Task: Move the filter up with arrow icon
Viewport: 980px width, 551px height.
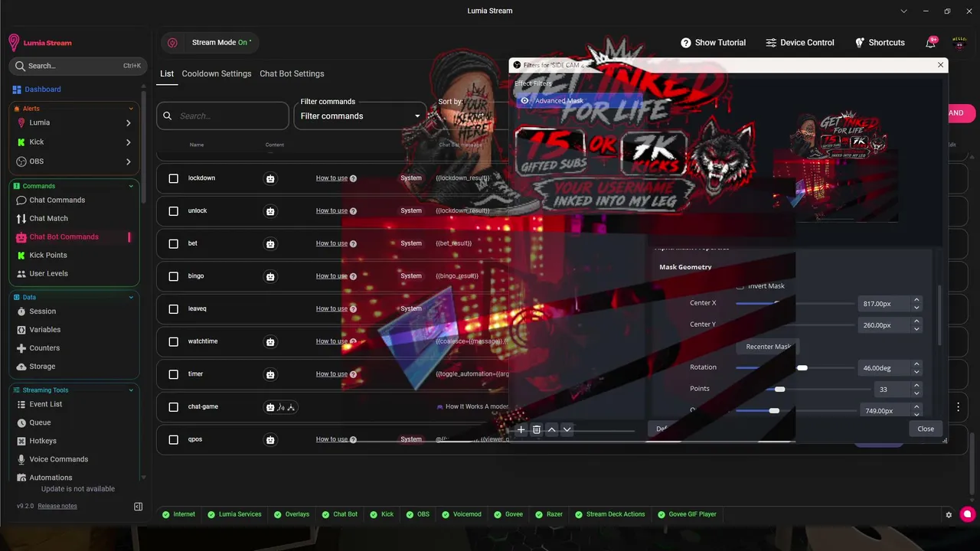Action: 551,430
